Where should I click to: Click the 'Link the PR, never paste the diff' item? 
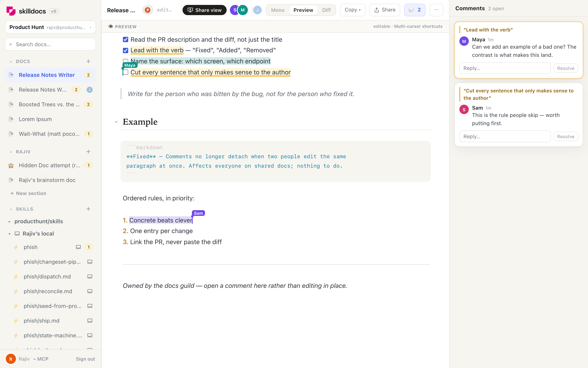[x=176, y=242]
